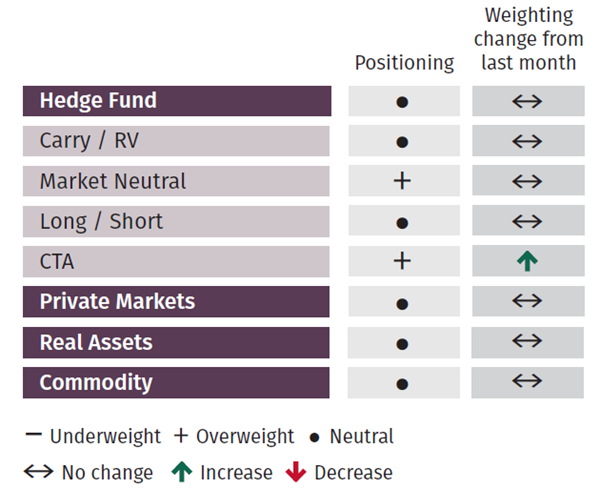Click the Positioning column header
This screenshot has width=600, height=489.
tap(404, 63)
